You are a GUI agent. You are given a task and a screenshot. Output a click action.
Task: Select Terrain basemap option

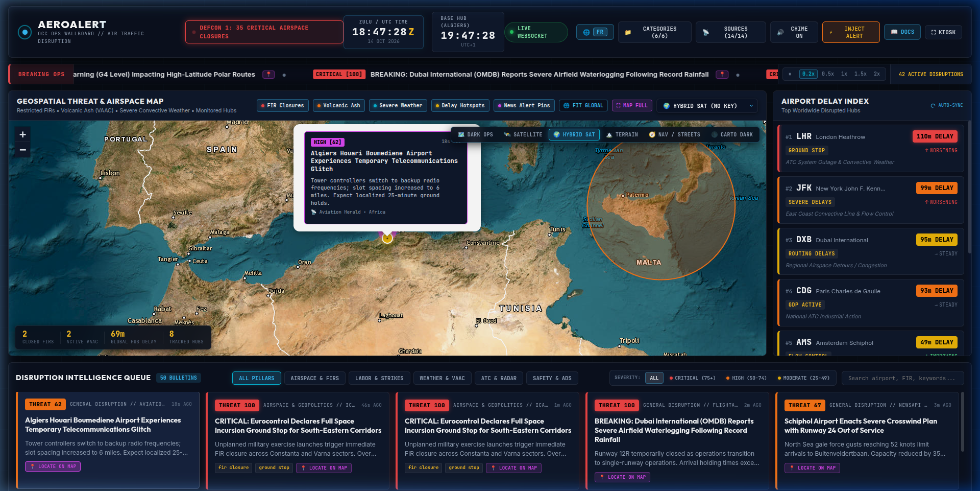pos(622,135)
